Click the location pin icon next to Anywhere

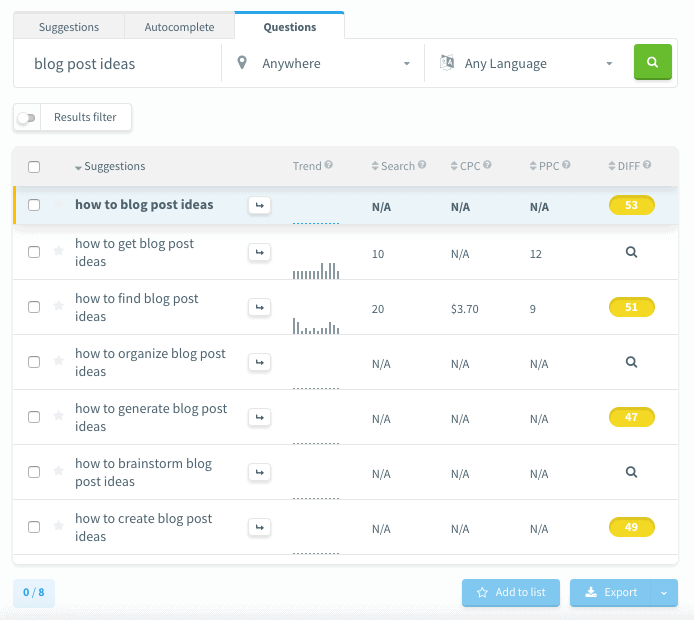tap(242, 63)
